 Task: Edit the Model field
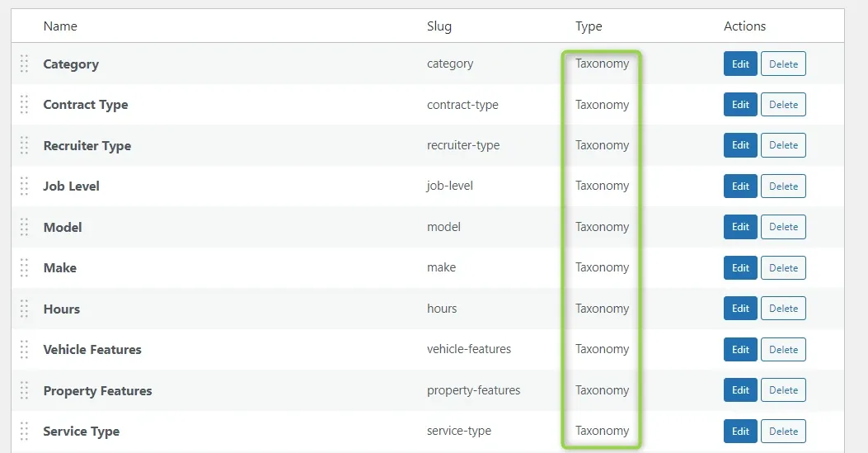pos(740,227)
